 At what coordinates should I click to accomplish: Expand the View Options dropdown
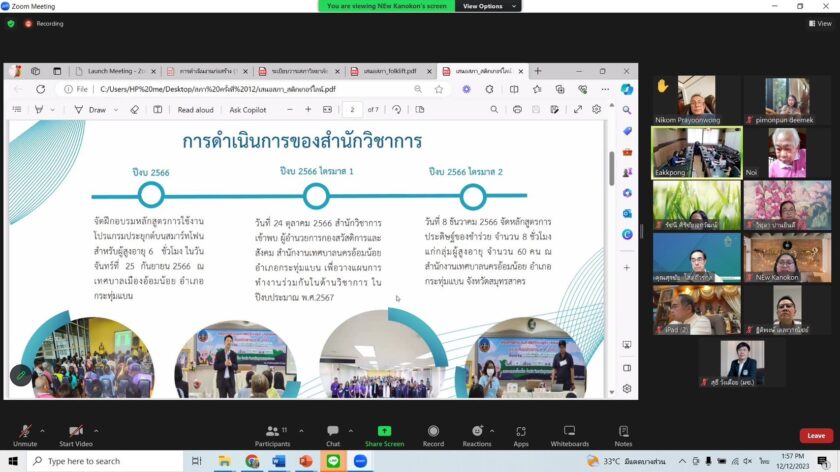click(x=487, y=6)
